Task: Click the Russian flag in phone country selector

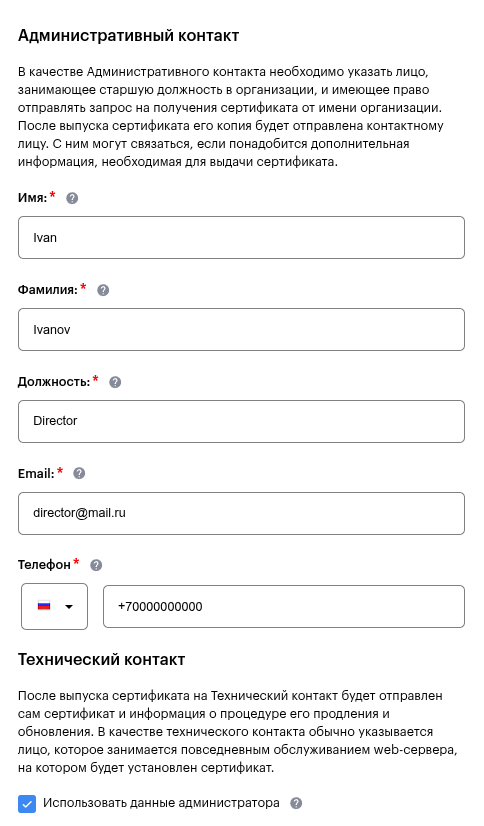Action: tap(44, 606)
